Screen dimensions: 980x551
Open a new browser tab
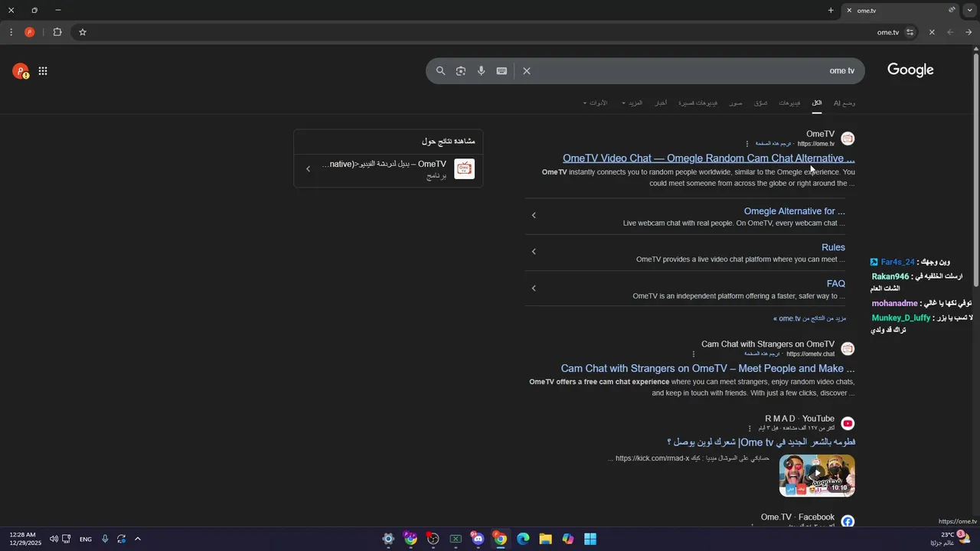831,11
